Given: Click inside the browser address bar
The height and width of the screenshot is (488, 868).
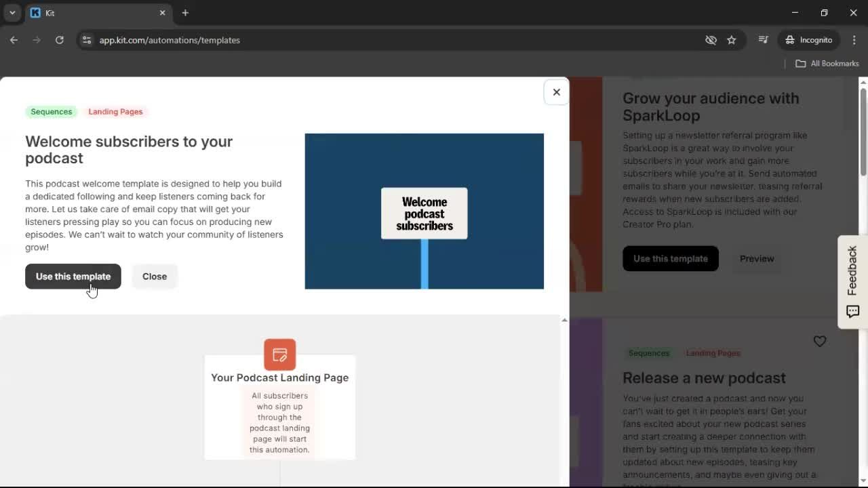Looking at the screenshot, I should [x=170, y=40].
